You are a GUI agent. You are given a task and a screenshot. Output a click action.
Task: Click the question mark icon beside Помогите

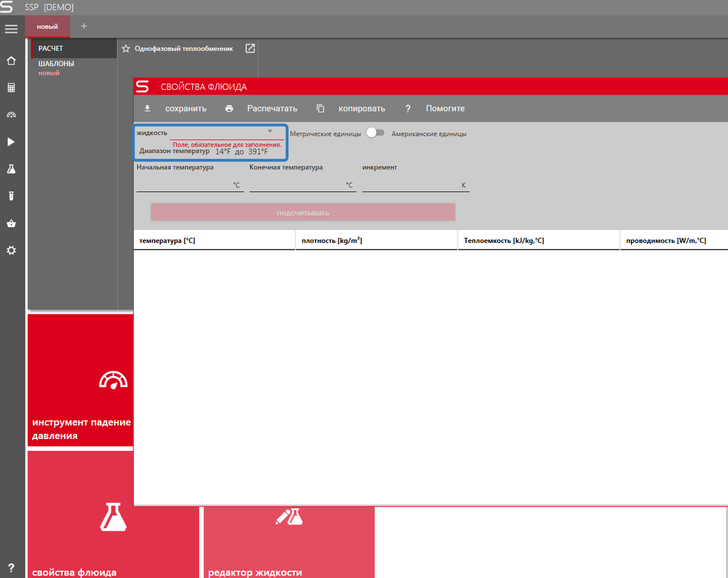click(408, 109)
